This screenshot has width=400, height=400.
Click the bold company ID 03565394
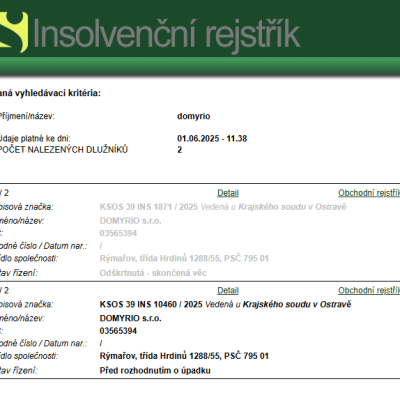(x=118, y=331)
